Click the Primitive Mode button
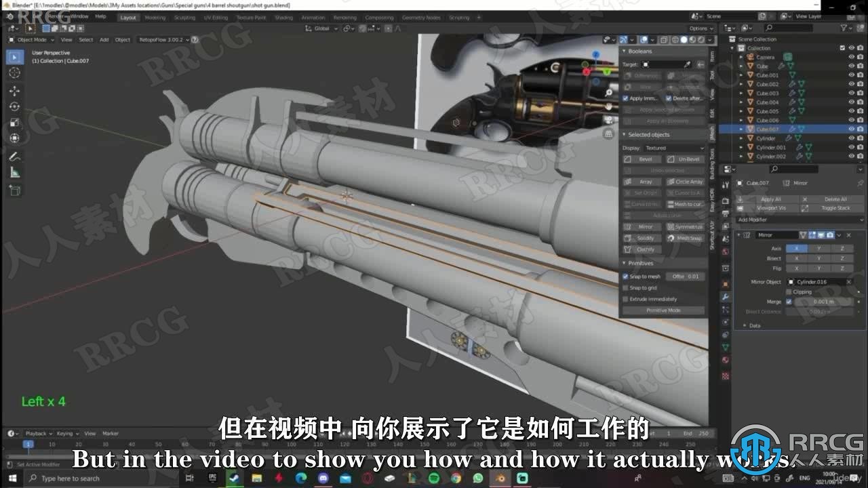The width and height of the screenshot is (868, 488). 664,310
